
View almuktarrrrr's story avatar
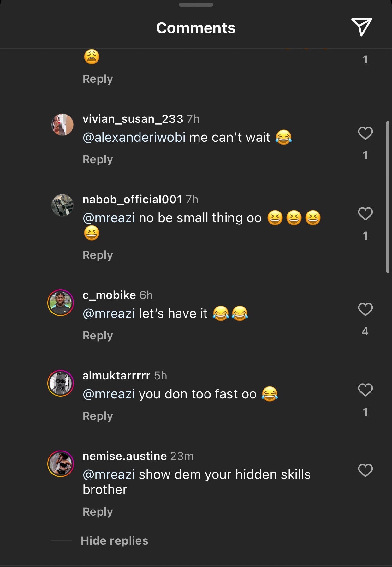pyautogui.click(x=61, y=383)
